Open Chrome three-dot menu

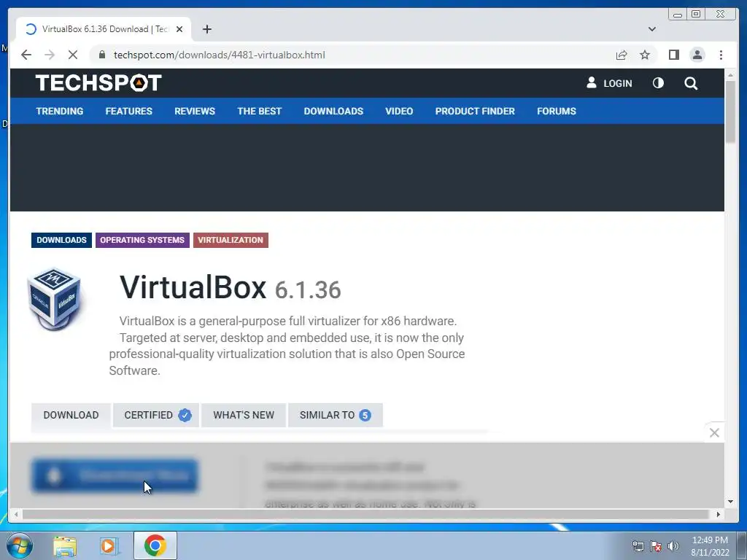721,55
